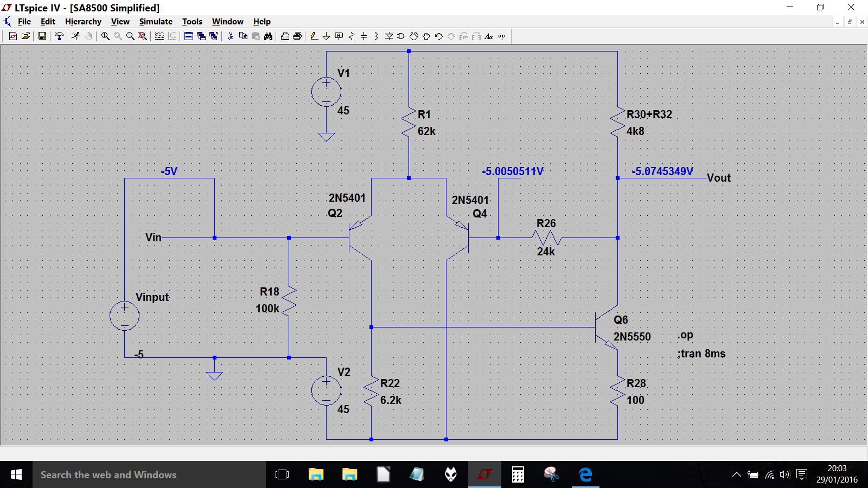Open Calculator from the taskbar

[x=518, y=474]
